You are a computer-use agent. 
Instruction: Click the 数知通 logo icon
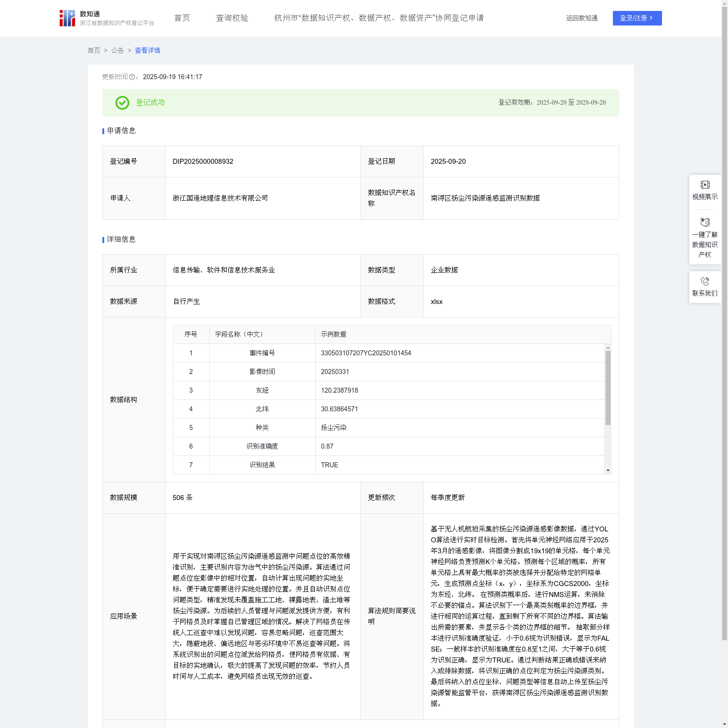tap(67, 18)
